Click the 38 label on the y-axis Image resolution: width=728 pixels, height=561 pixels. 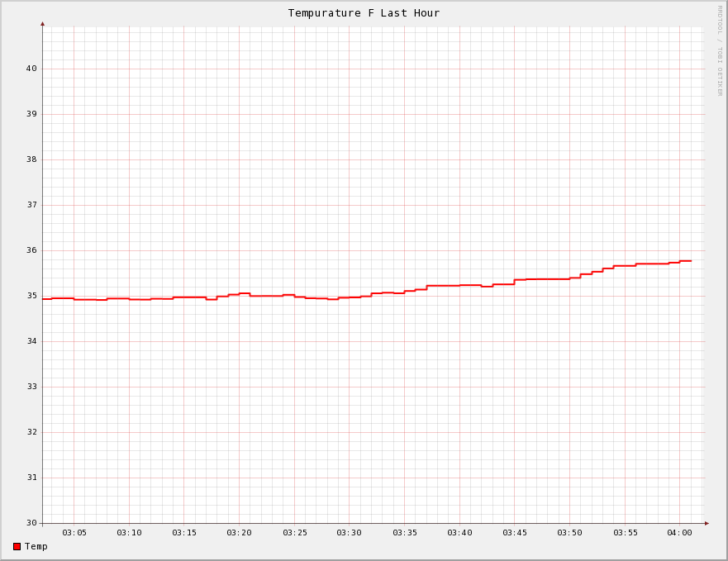pos(31,159)
